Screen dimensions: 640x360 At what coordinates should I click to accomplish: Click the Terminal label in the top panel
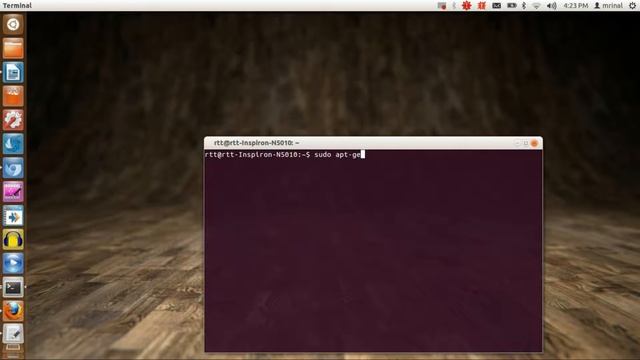point(17,6)
